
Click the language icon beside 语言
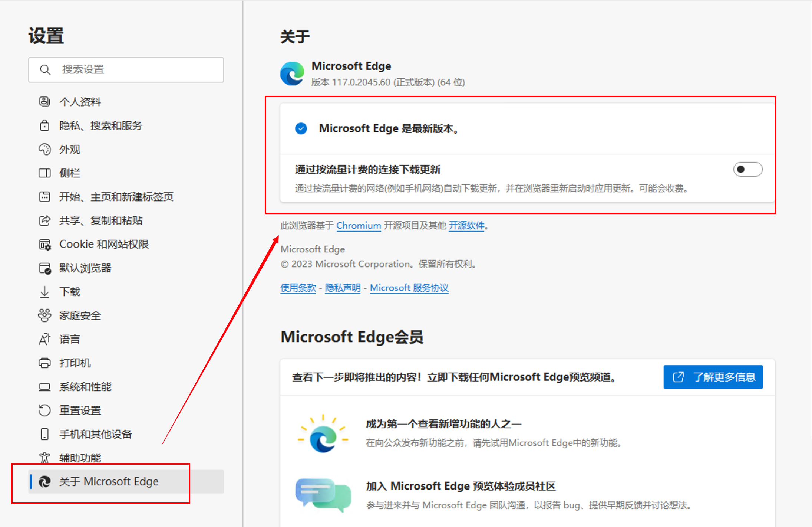[x=44, y=339]
